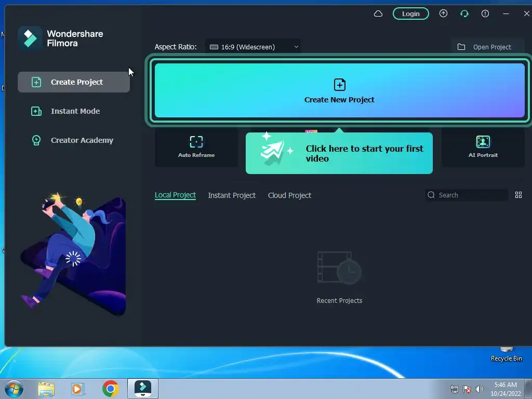The width and height of the screenshot is (532, 399).
Task: Open the Windows Start button
Action: coord(14,389)
